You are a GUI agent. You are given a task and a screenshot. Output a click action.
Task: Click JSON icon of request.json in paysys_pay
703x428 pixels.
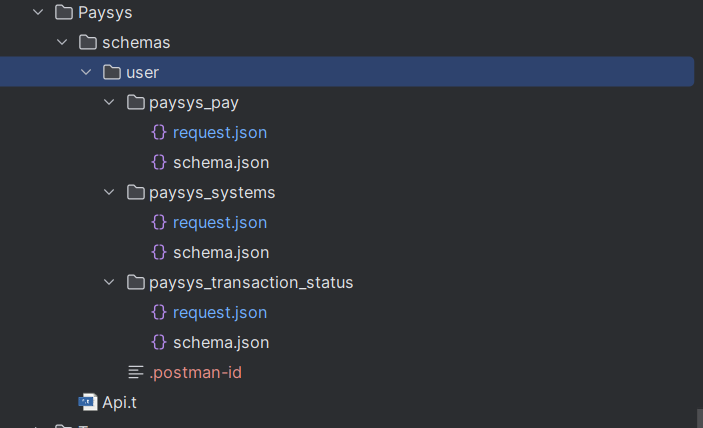coord(158,132)
